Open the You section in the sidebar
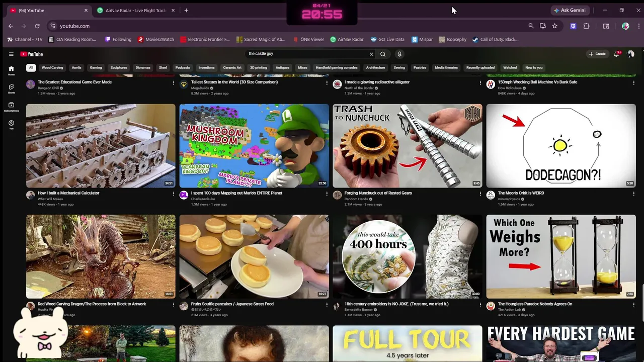 pyautogui.click(x=11, y=125)
